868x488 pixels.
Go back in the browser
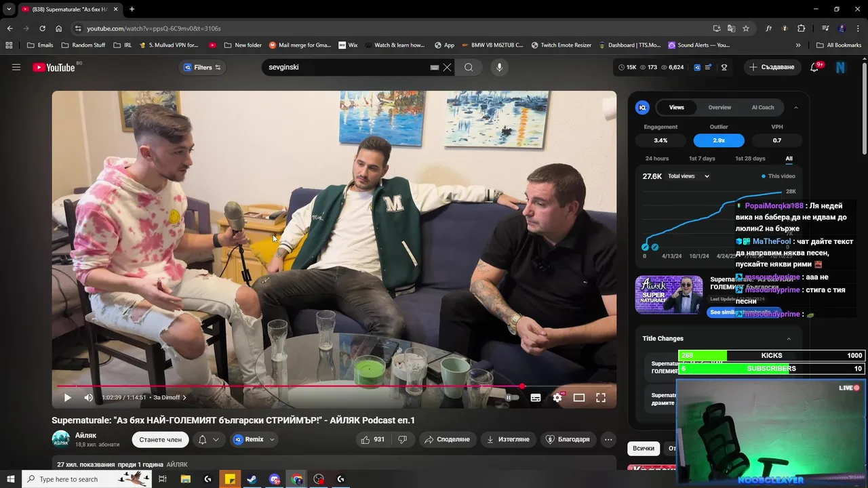9,28
